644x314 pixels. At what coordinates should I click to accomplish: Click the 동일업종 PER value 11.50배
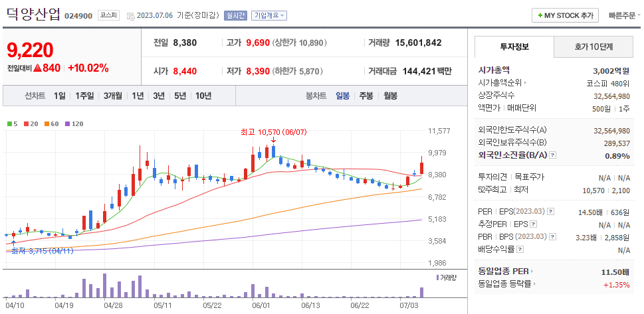click(615, 272)
